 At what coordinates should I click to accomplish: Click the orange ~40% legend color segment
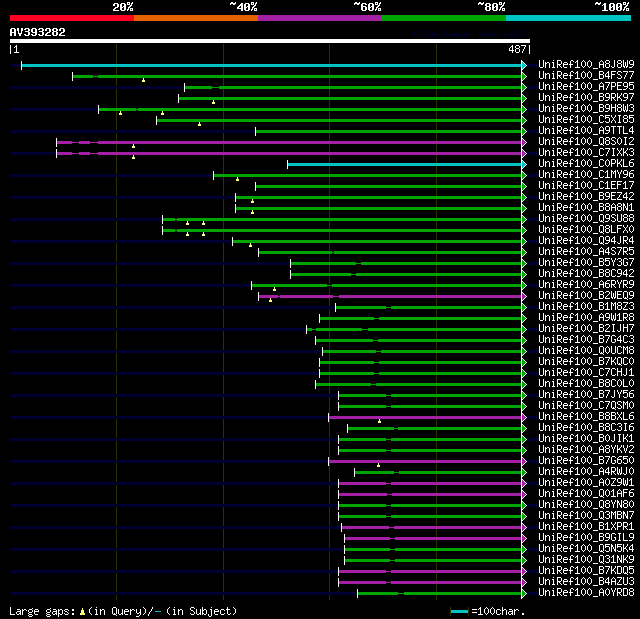click(x=196, y=18)
